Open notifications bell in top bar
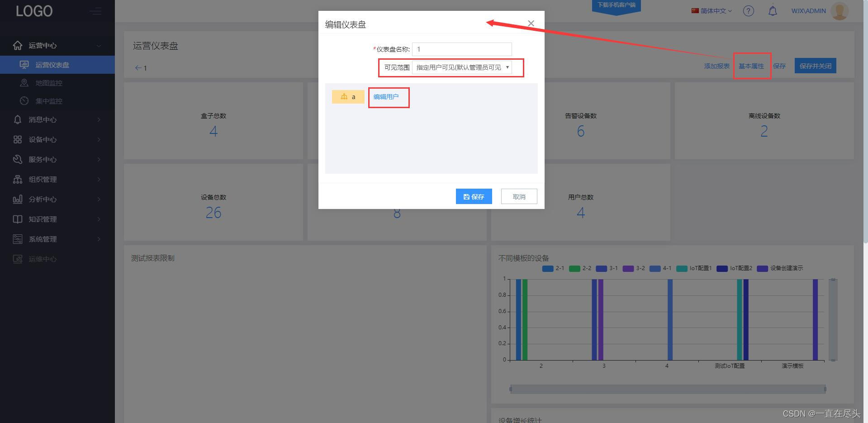Viewport: 868px width, 423px height. pos(773,11)
